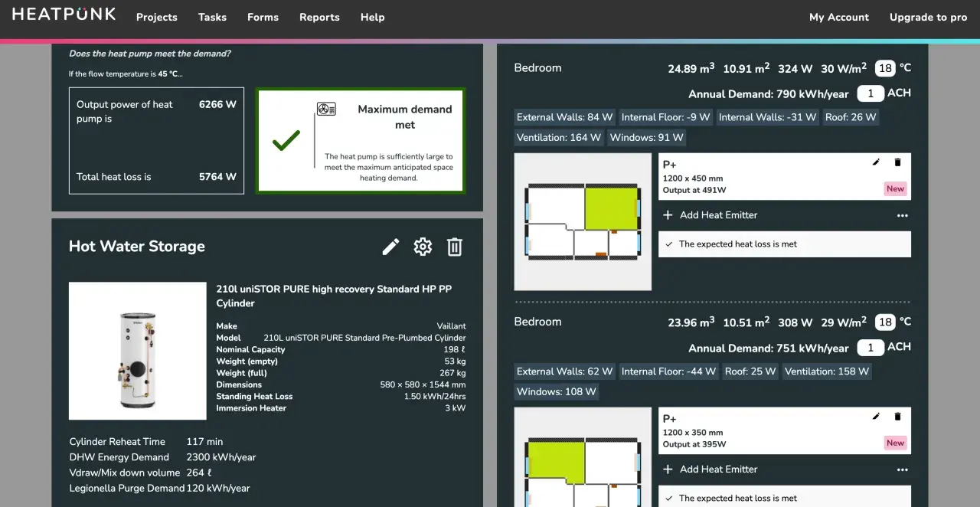Open the Help menu
The width and height of the screenshot is (980, 507).
373,17
